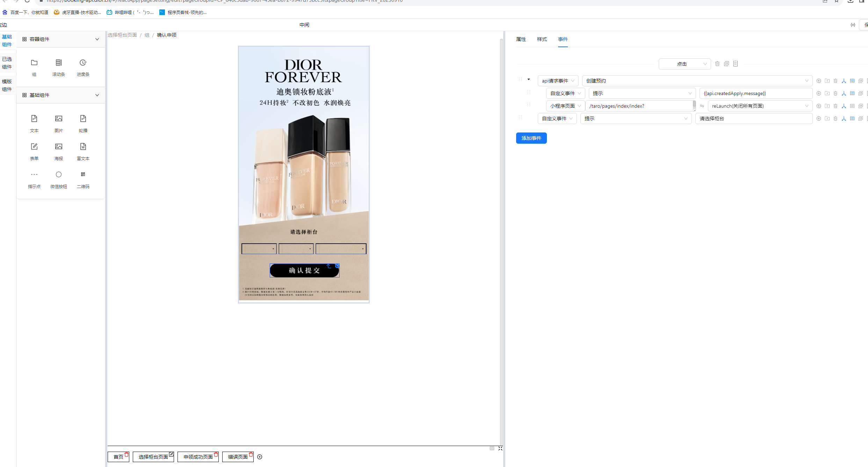The width and height of the screenshot is (868, 467).
Task: Pick the 图片 image component
Action: point(59,119)
